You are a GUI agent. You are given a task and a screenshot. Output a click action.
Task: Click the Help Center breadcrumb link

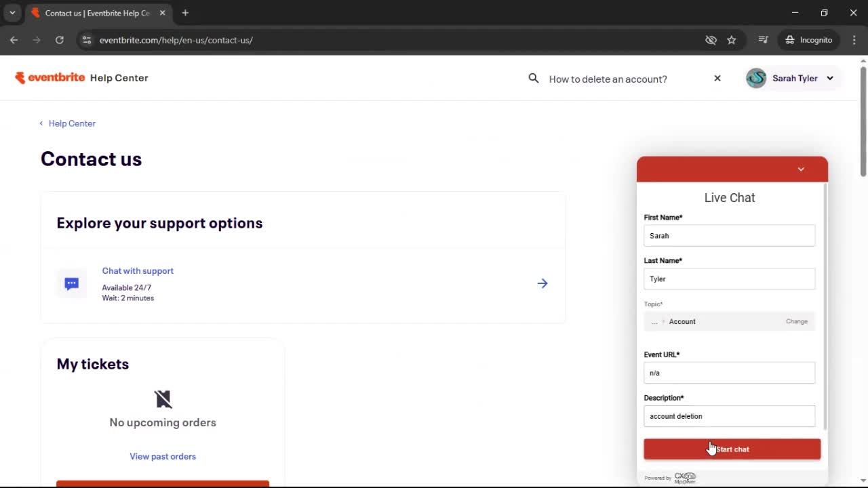(72, 123)
